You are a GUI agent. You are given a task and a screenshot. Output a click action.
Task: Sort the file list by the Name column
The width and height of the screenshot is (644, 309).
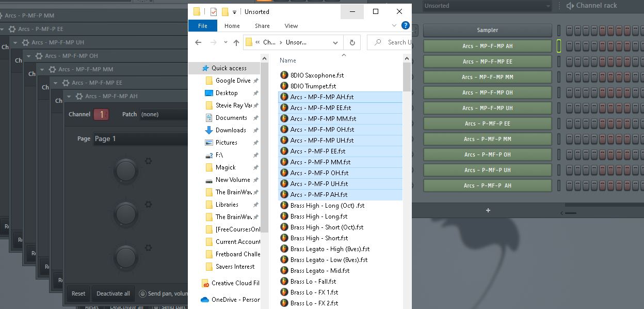tap(287, 60)
